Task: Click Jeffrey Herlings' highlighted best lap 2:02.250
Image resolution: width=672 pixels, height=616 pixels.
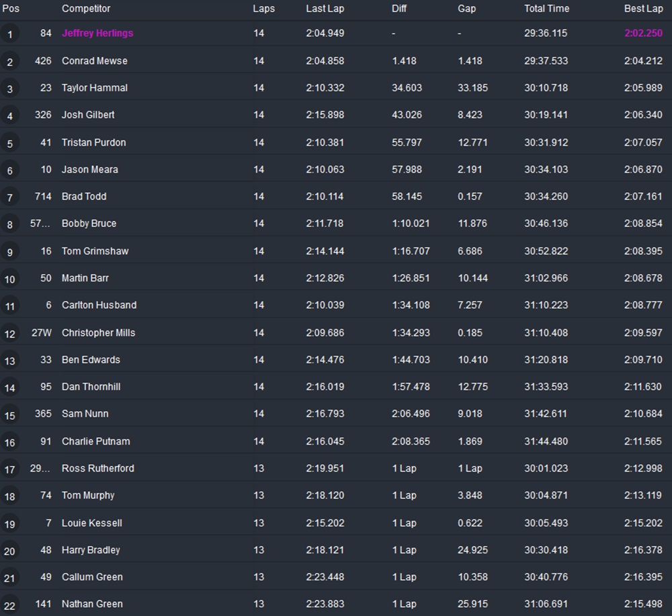Action: (x=643, y=34)
